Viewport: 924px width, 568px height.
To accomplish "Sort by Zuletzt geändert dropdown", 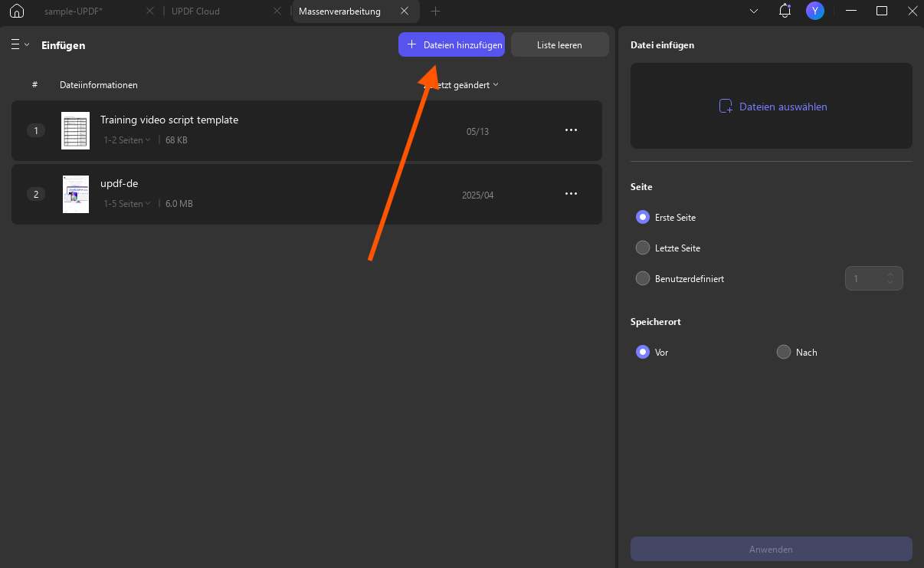I will 462,85.
